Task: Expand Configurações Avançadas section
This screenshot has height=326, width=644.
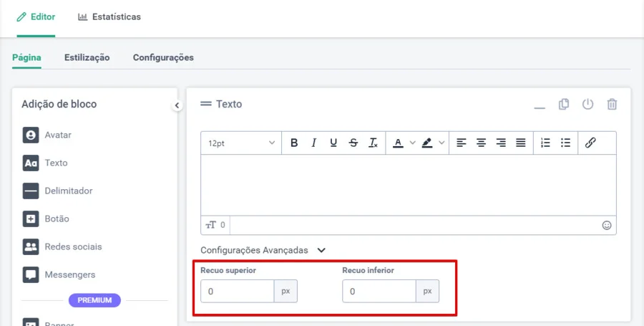Action: click(321, 250)
